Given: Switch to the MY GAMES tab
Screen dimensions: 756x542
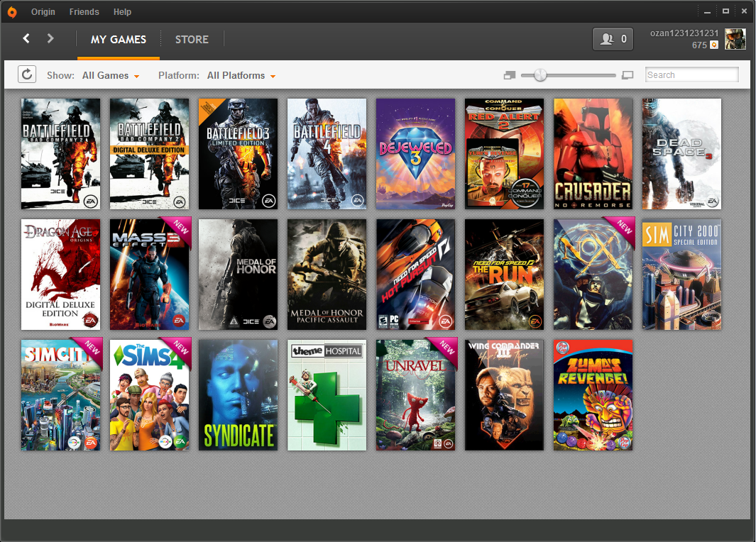Looking at the screenshot, I should pyautogui.click(x=118, y=40).
